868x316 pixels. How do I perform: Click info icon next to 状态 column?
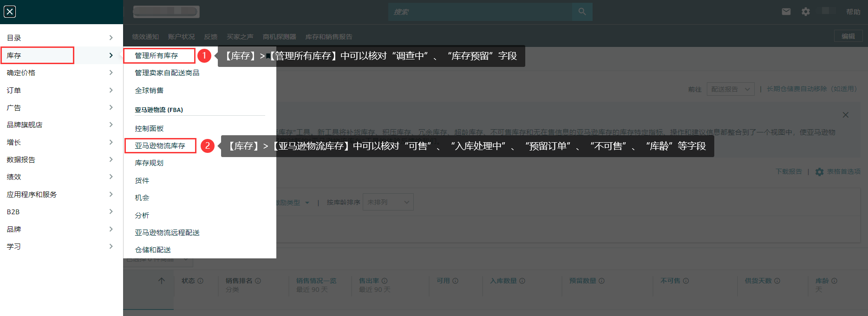point(201,281)
